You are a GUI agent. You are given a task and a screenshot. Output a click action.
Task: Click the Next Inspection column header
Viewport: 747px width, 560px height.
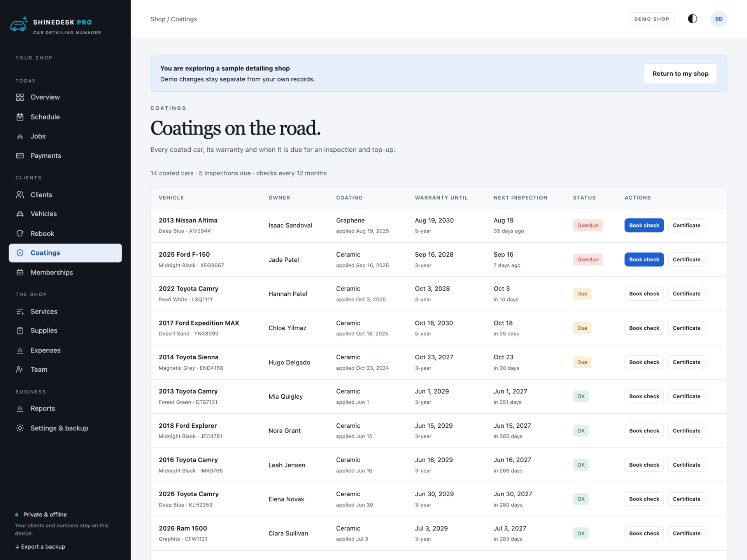tap(520, 198)
